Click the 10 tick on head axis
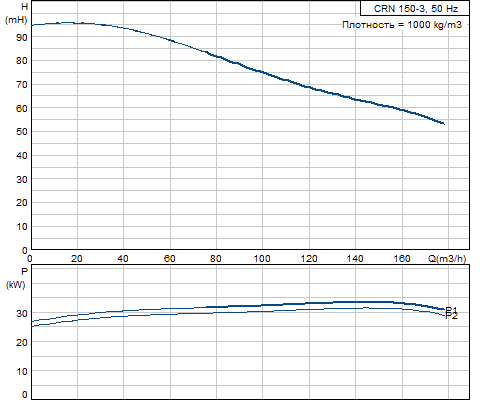Image resolution: width=500 pixels, height=400 pixels. coord(22,227)
